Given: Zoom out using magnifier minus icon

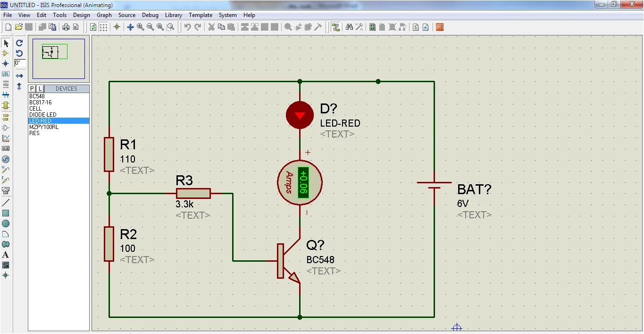Looking at the screenshot, I should (x=151, y=27).
